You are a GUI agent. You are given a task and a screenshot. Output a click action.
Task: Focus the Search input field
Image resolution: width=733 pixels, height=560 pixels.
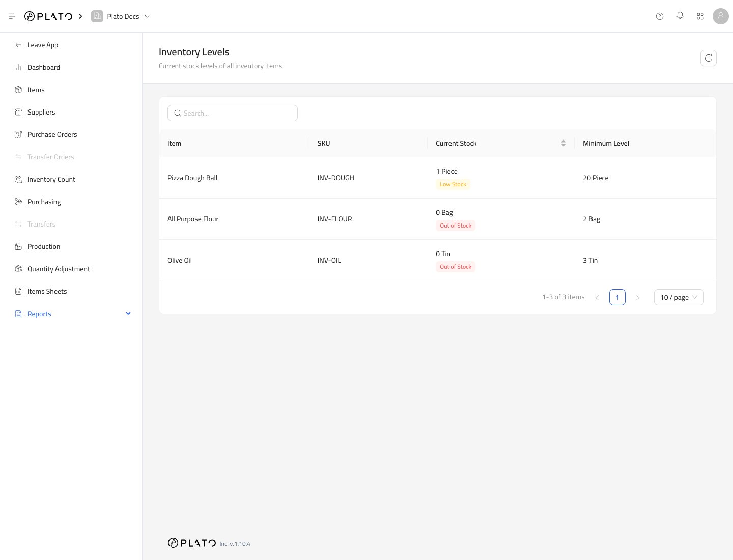(x=233, y=113)
